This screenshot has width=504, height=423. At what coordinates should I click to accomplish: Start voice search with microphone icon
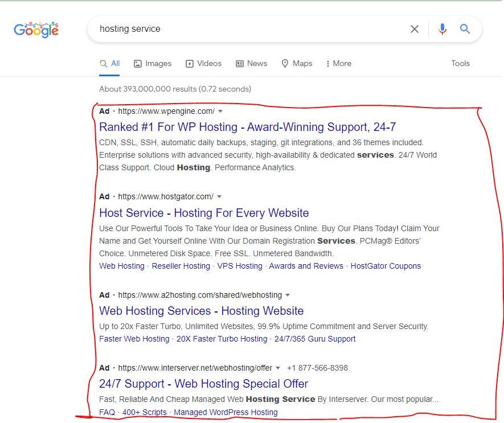442,29
